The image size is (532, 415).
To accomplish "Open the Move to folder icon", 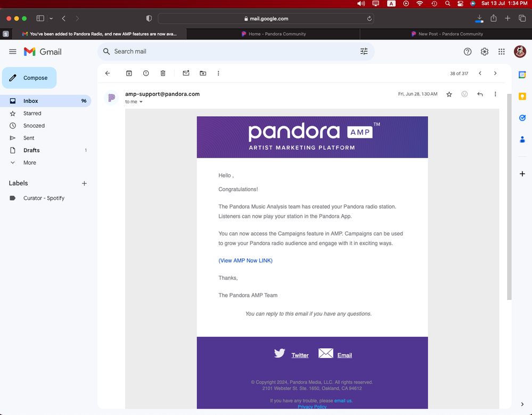I will (x=203, y=73).
